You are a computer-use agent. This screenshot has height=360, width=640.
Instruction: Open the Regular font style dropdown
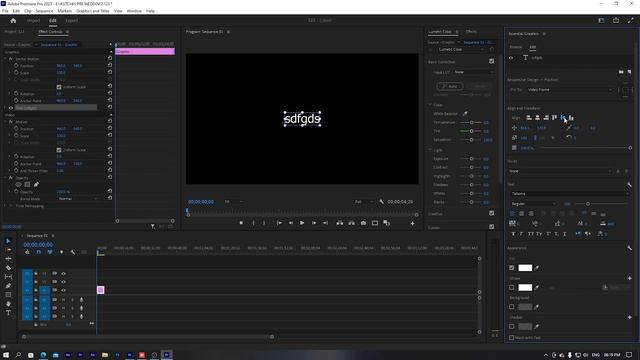[533, 204]
